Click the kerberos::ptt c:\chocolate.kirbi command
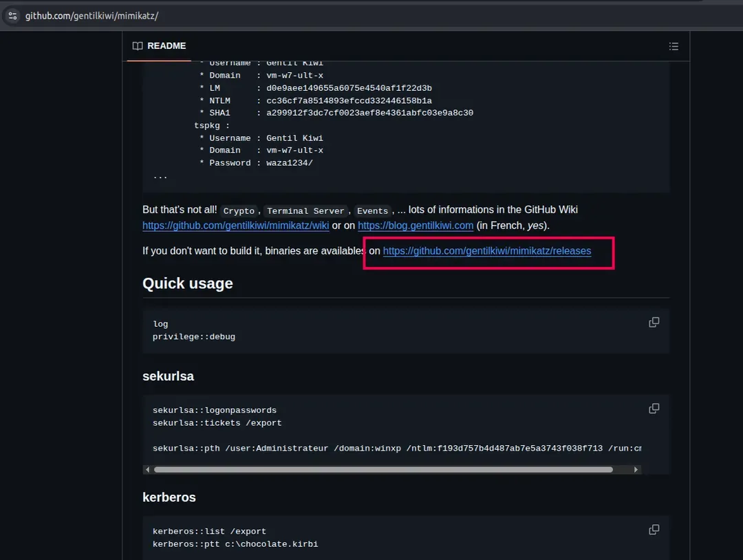This screenshot has height=560, width=743. pos(235,544)
